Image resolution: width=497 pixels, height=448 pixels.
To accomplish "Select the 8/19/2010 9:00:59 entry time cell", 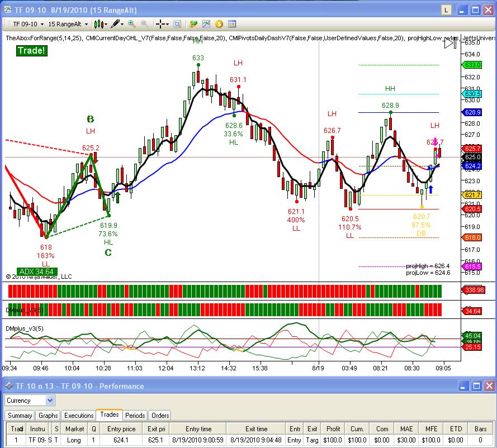I will coord(198,440).
